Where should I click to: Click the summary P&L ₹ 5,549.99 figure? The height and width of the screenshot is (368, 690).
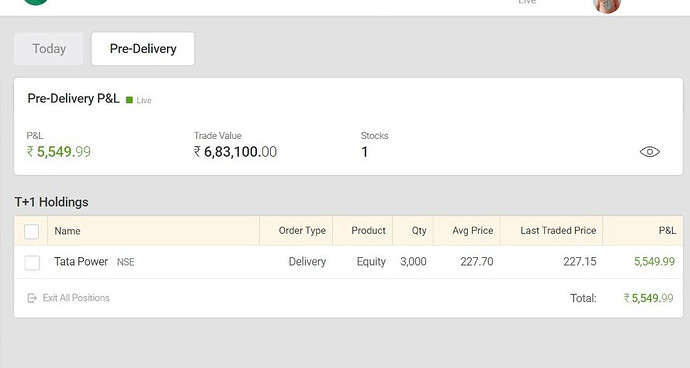[x=59, y=152]
